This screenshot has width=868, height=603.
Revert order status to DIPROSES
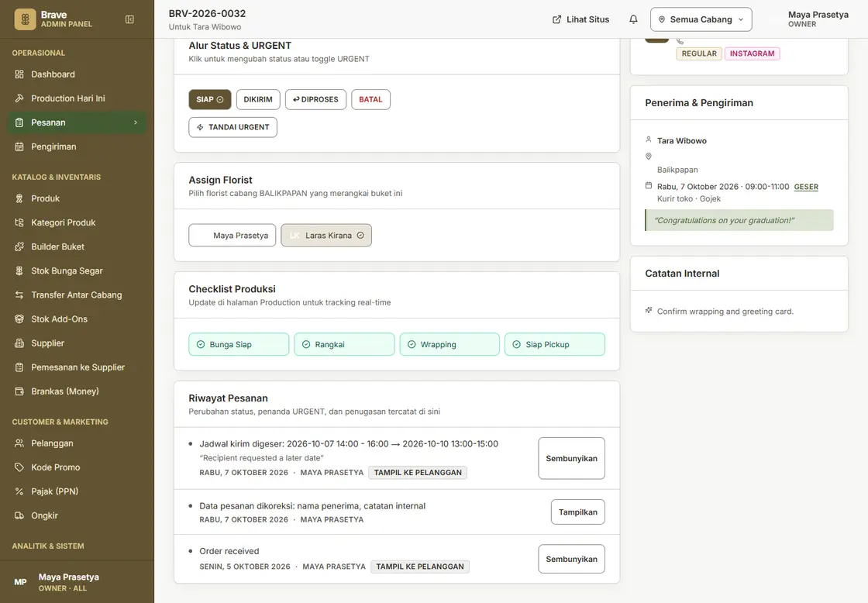[x=315, y=100]
